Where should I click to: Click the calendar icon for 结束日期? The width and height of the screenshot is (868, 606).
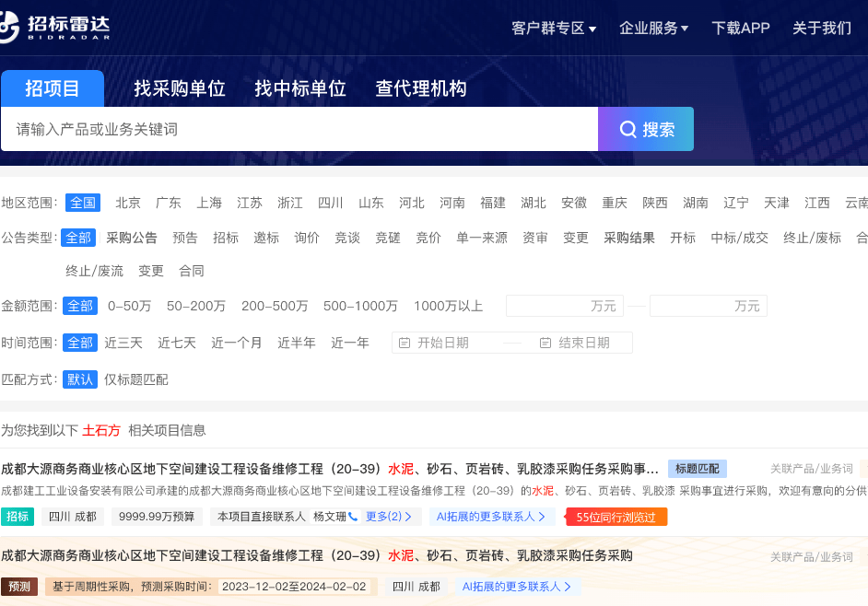pos(545,344)
